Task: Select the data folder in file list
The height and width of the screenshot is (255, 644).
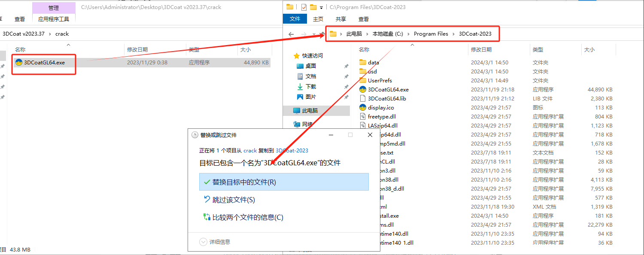Action: point(373,62)
